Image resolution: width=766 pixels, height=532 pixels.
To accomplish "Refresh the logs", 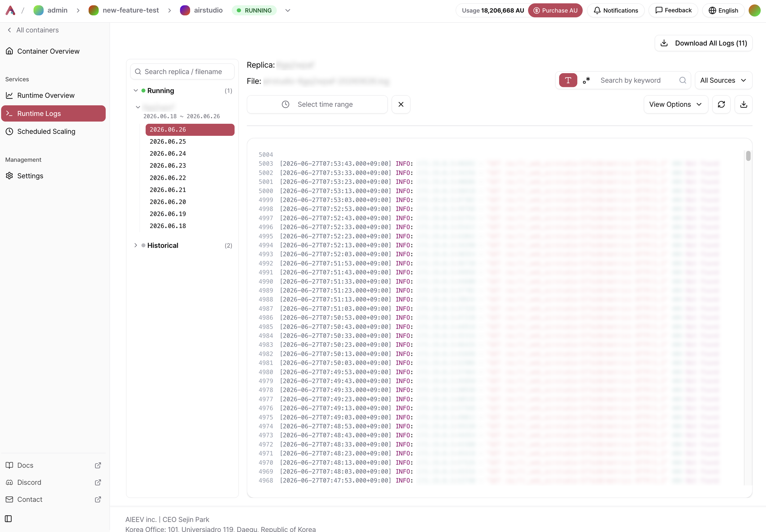I will tap(721, 104).
